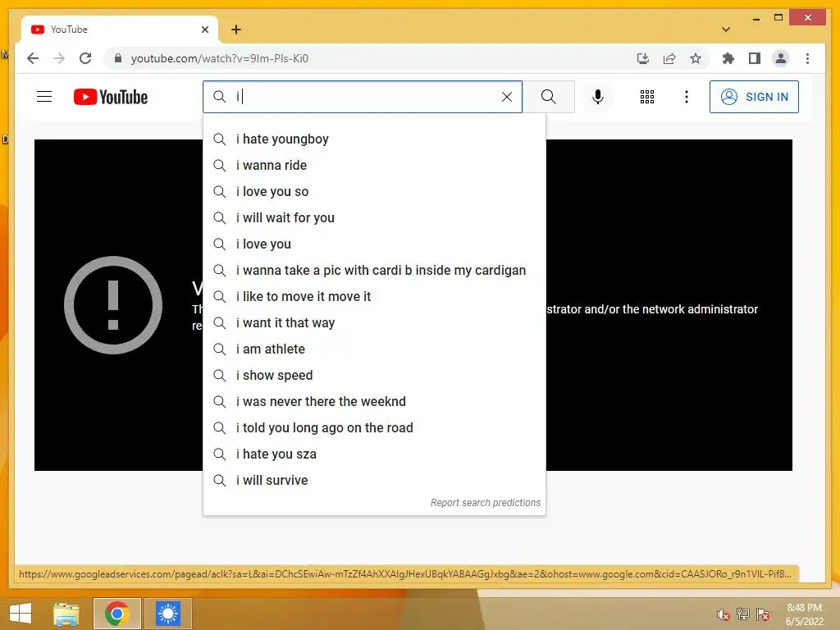
Task: Pick the cardi b cardigan suggestion
Action: [374, 271]
